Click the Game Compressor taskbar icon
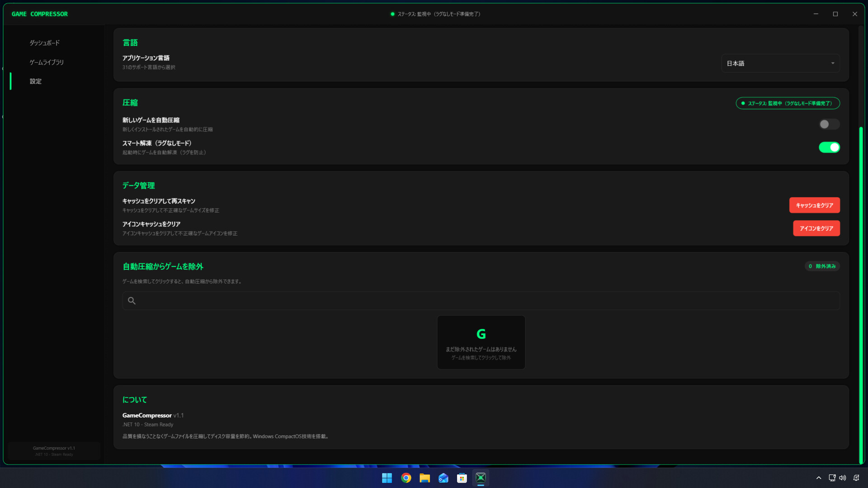The width and height of the screenshot is (868, 488). [481, 478]
